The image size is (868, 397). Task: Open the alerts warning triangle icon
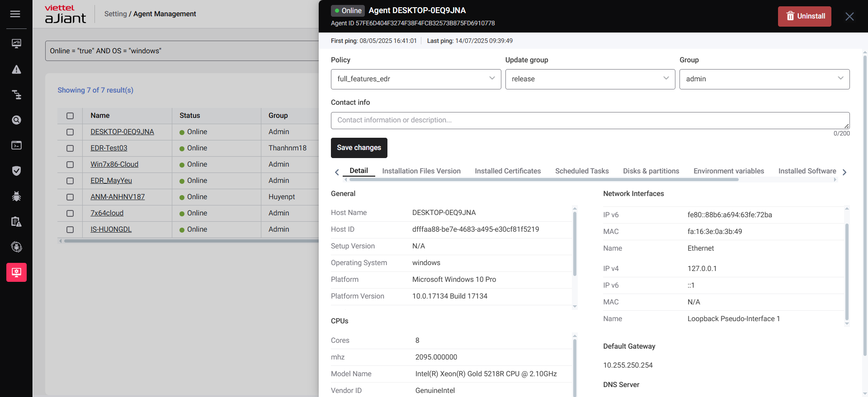pos(16,70)
